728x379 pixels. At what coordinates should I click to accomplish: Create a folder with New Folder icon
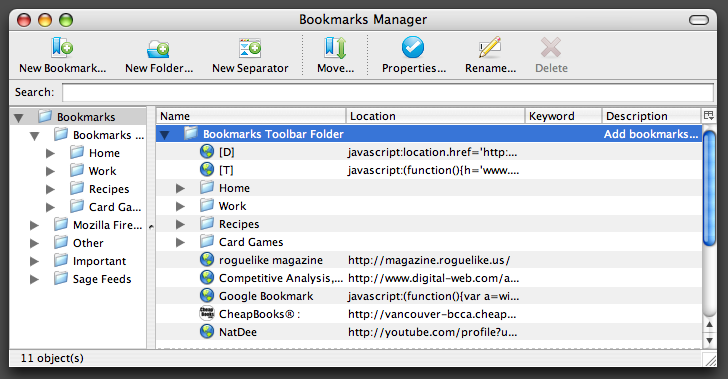158,48
